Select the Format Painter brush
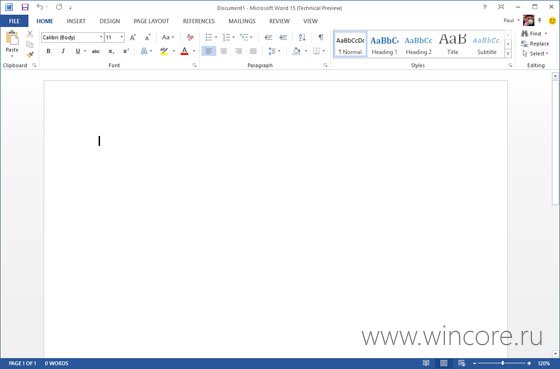 point(30,55)
